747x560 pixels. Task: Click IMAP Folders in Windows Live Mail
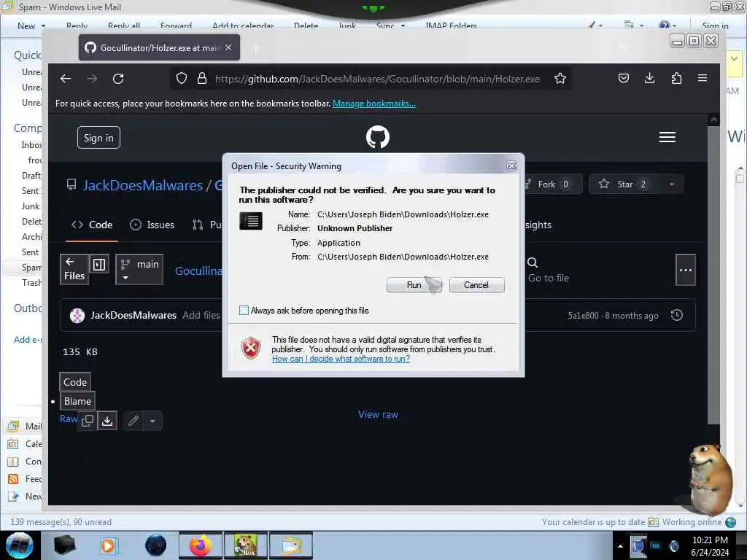point(451,26)
